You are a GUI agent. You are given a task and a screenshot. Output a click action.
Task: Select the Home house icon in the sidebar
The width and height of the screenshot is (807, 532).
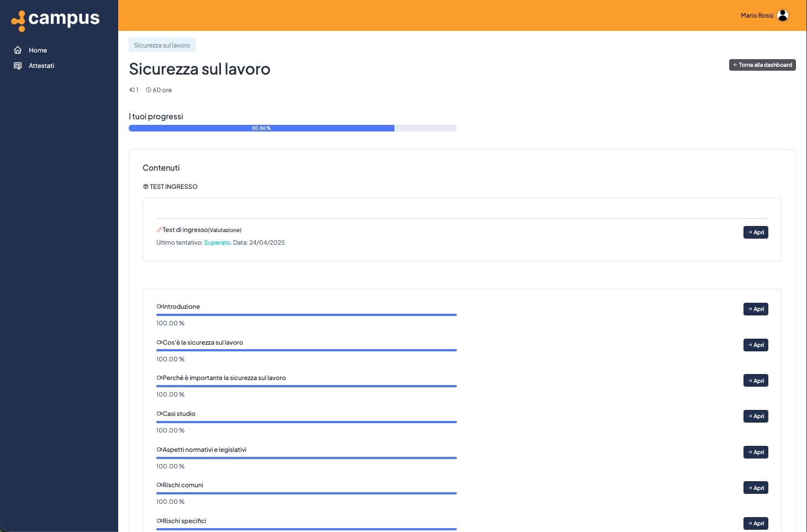tap(18, 50)
